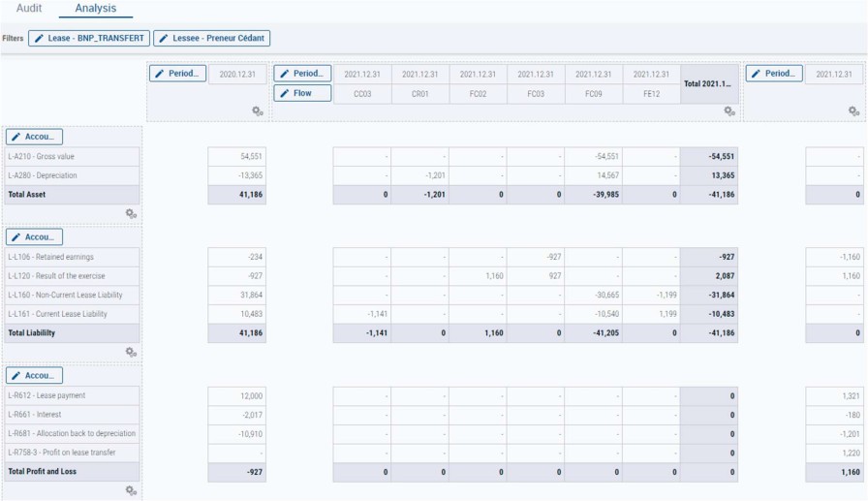Click the 2,087 total cell for Result of exercise
868x501 pixels.
pos(709,275)
